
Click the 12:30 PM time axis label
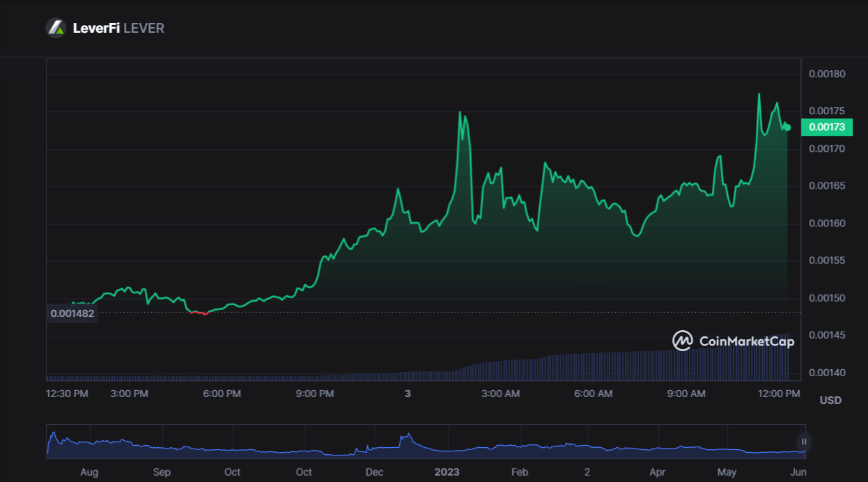coord(68,394)
